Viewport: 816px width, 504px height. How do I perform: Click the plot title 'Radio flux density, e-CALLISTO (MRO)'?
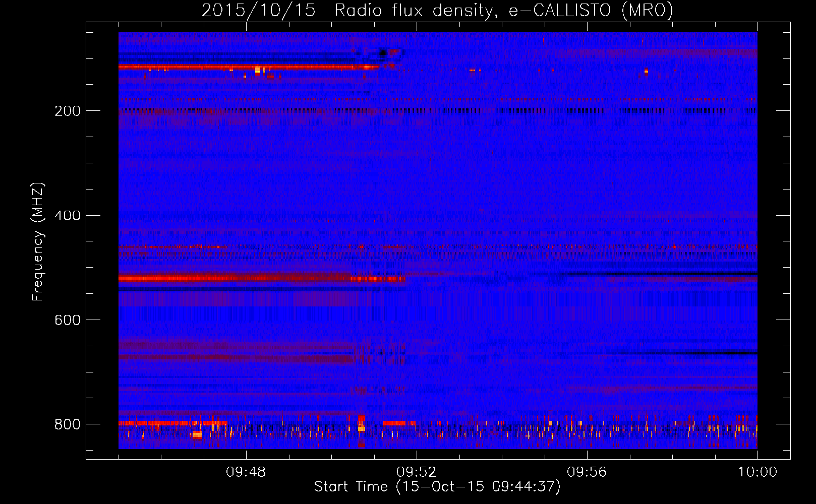(504, 10)
